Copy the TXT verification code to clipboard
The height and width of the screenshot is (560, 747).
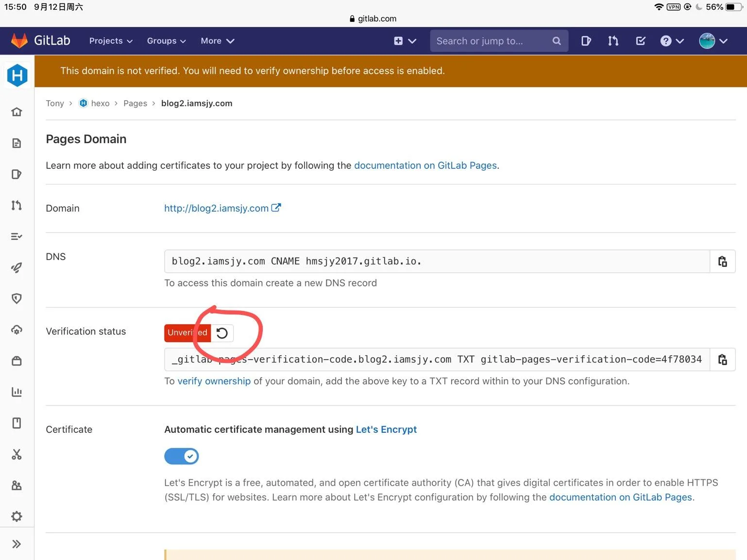tap(722, 360)
